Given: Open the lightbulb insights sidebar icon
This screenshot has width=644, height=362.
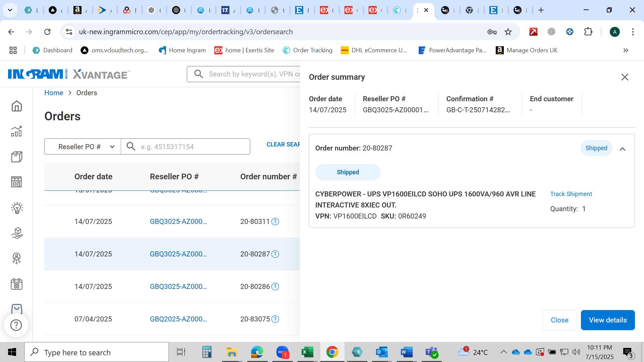Looking at the screenshot, I should [16, 208].
